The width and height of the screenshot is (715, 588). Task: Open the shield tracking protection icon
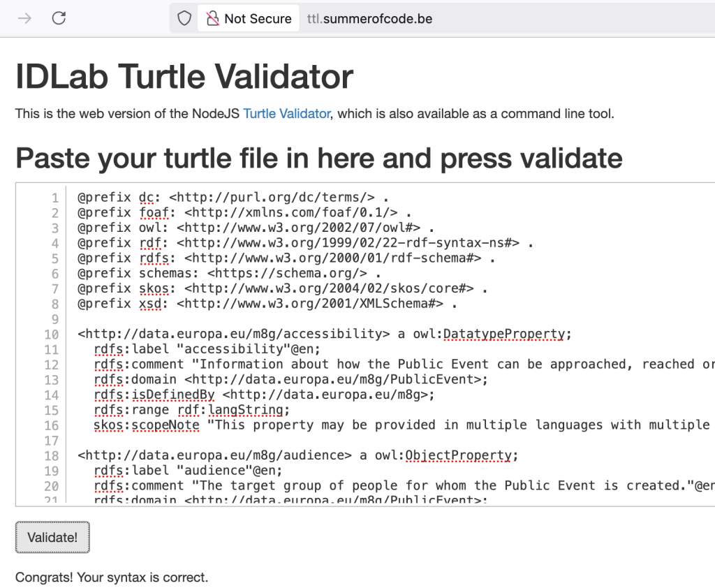click(184, 18)
